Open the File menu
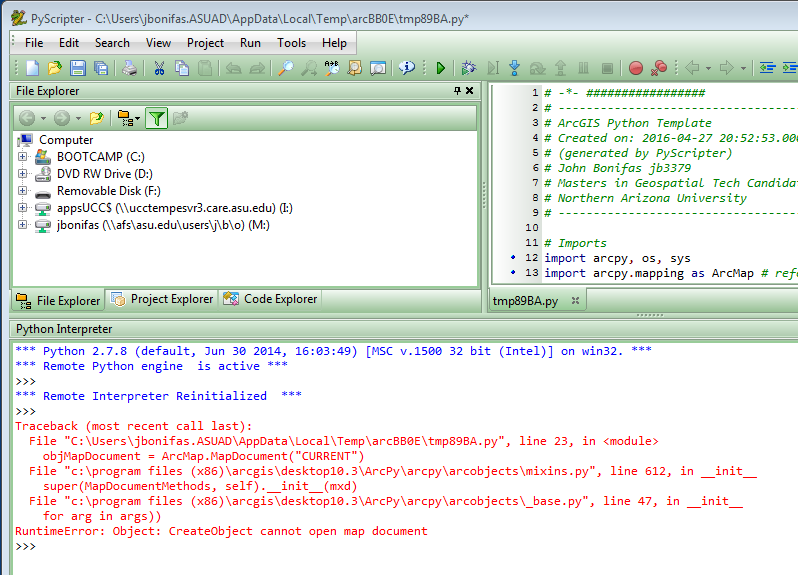The width and height of the screenshot is (798, 575). click(34, 43)
